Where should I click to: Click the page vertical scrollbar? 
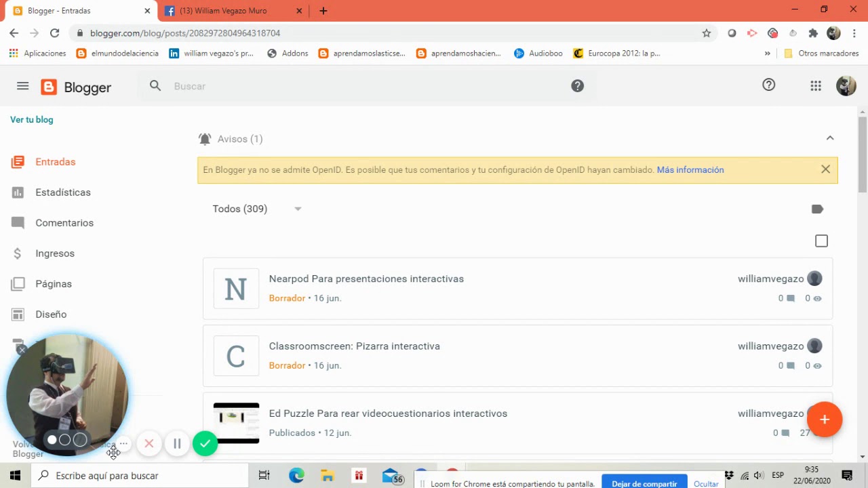tap(863, 154)
